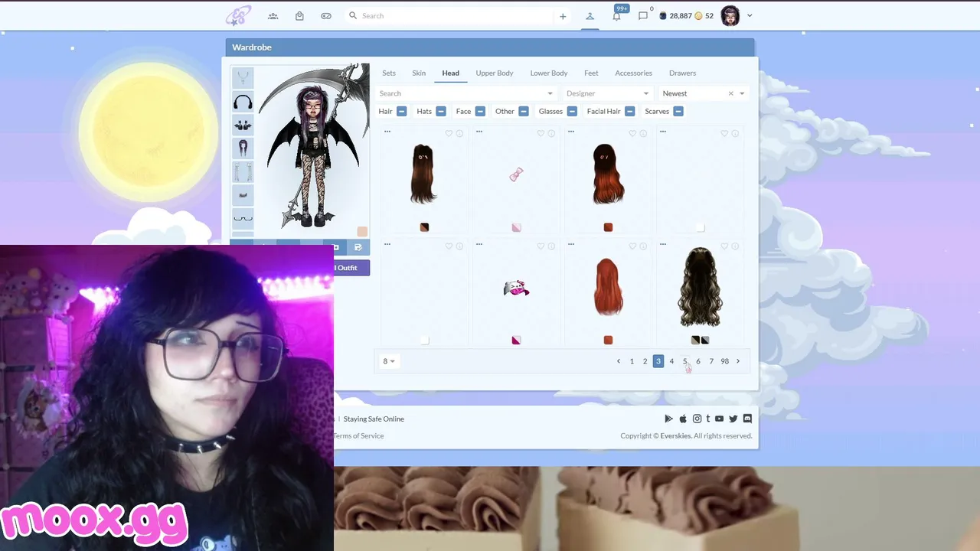Go to the next page arrow
This screenshot has height=551, width=980.
738,361
